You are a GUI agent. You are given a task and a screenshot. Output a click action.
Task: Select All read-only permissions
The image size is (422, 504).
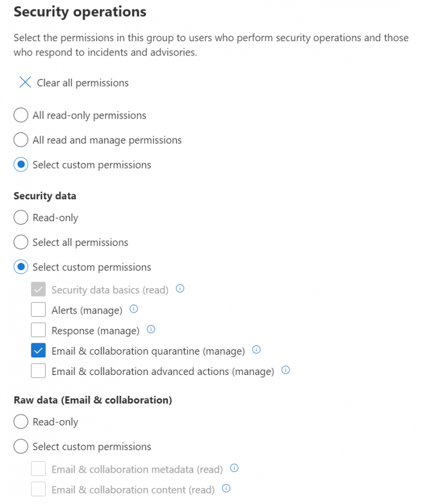[20, 115]
